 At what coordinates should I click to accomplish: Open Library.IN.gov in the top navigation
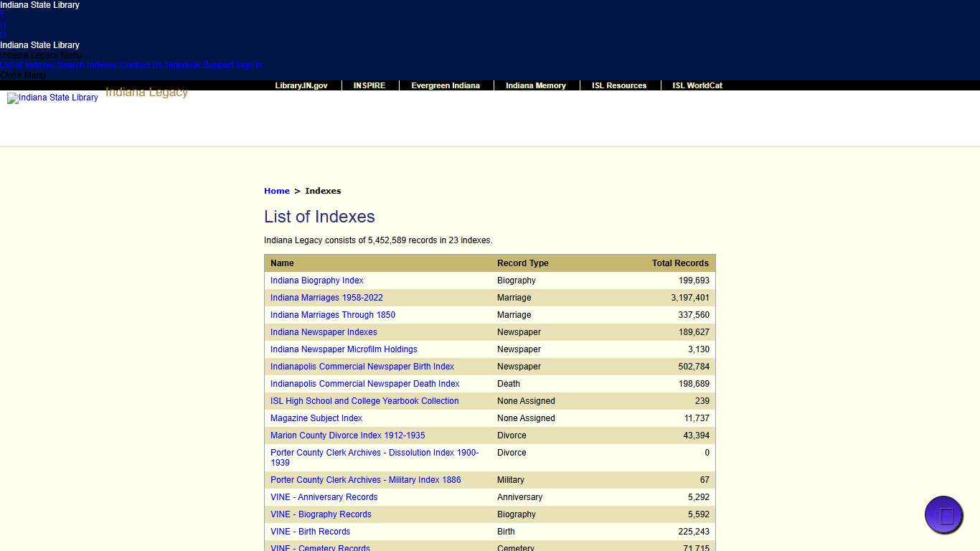coord(301,85)
